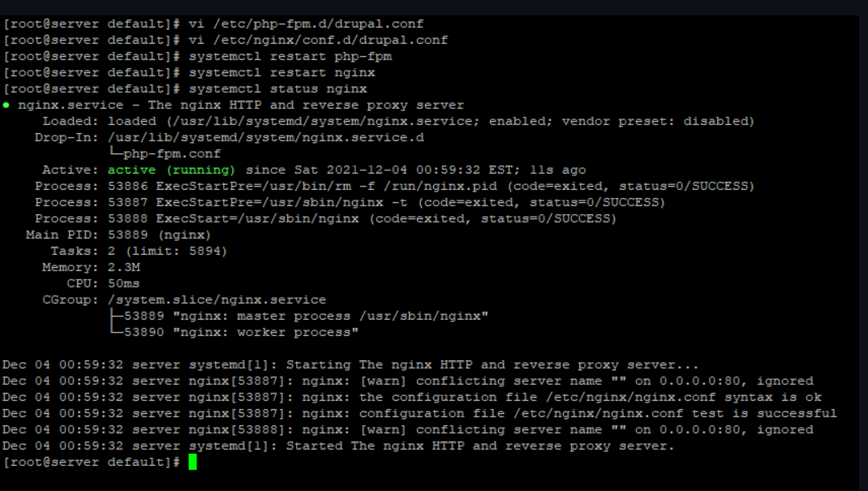Viewport: 868px width, 491px height.
Task: Click the CPU 50ms value
Action: point(124,283)
